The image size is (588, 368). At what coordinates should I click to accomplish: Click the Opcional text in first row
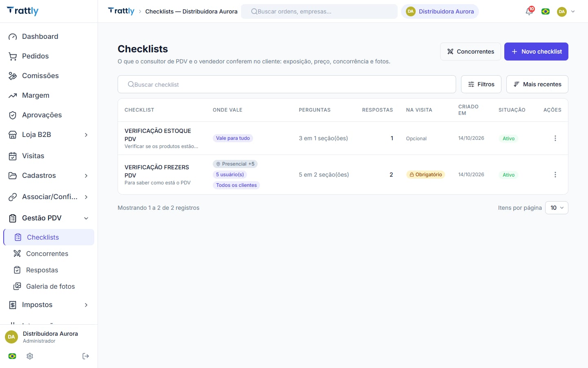coord(416,139)
